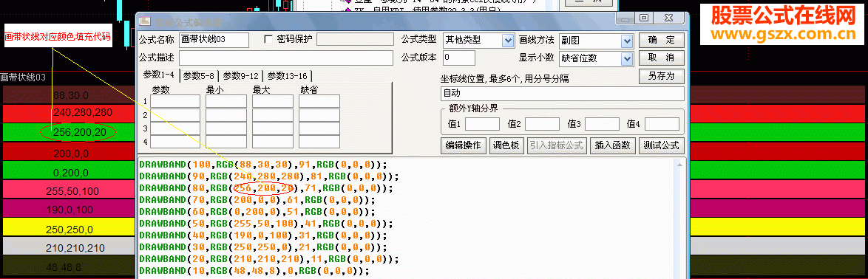Screen dimensions: 868x279
Task: Cancel with the 取消 button
Action: (x=662, y=58)
